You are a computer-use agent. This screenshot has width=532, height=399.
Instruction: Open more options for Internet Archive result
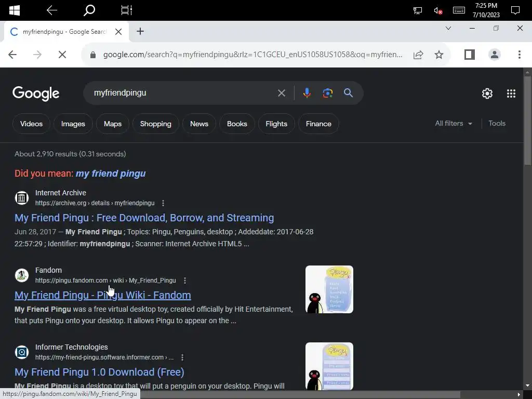(x=163, y=203)
